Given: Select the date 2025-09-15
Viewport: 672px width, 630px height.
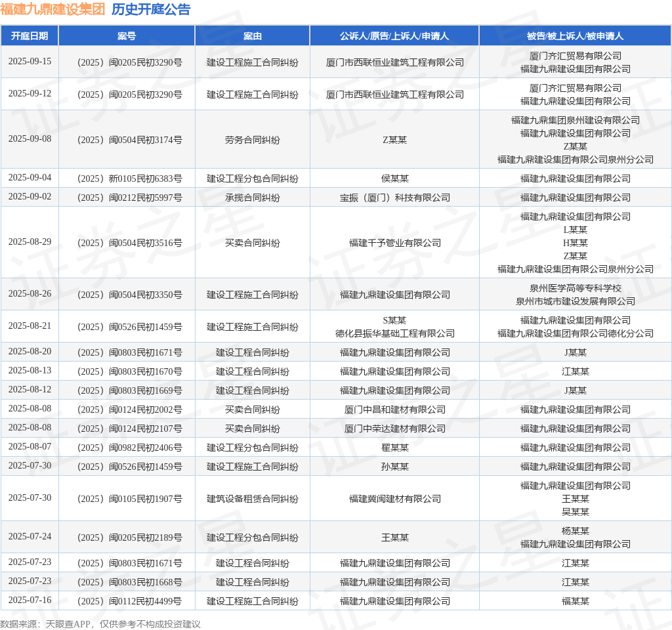Looking at the screenshot, I should (x=30, y=61).
